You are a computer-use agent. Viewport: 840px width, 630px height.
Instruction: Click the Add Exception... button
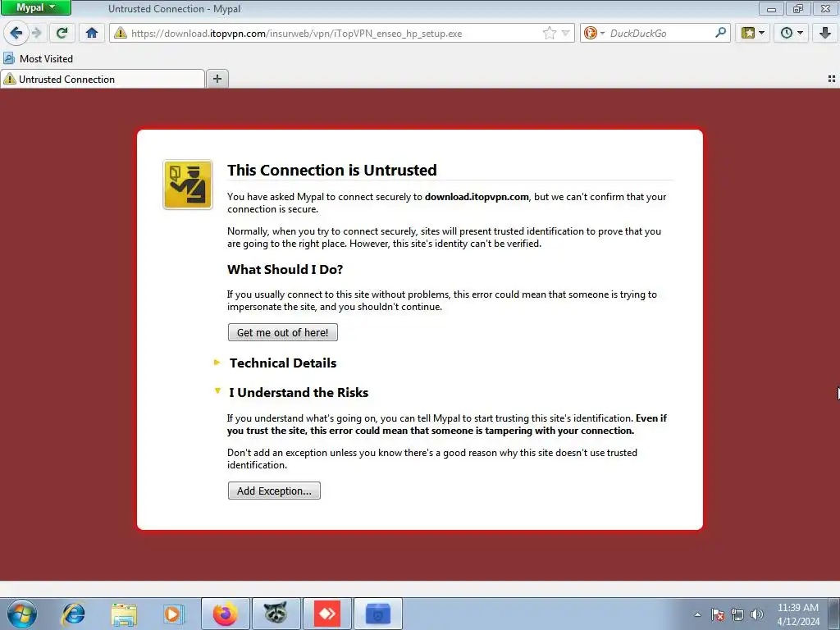[274, 491]
